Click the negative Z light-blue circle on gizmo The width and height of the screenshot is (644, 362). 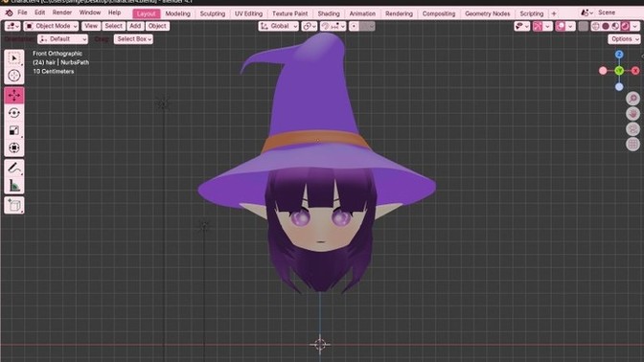coord(619,86)
